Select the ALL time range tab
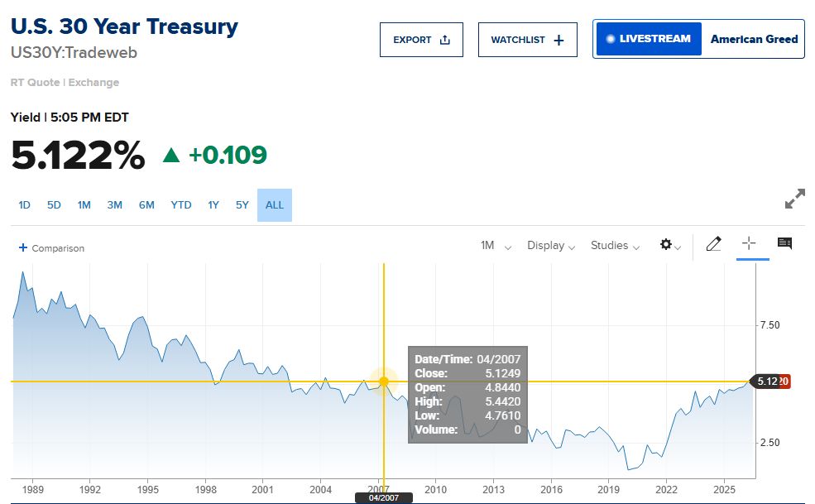Image resolution: width=815 pixels, height=504 pixels. 275,205
